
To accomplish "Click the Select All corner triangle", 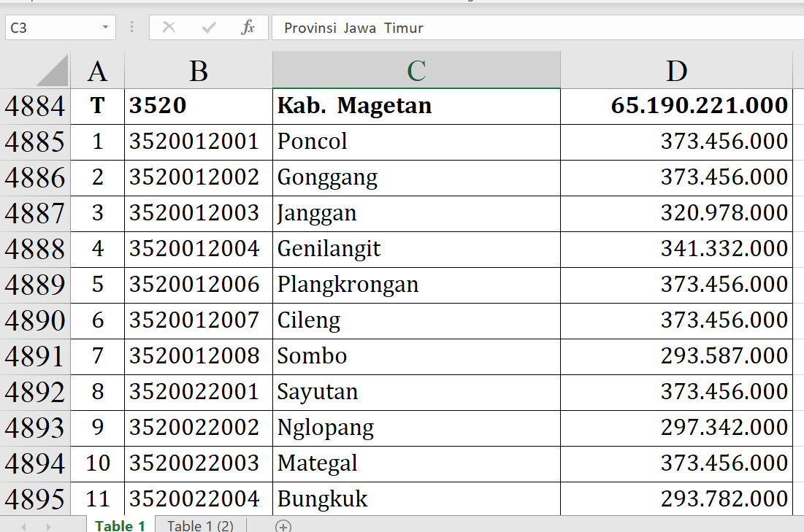I will coord(52,72).
